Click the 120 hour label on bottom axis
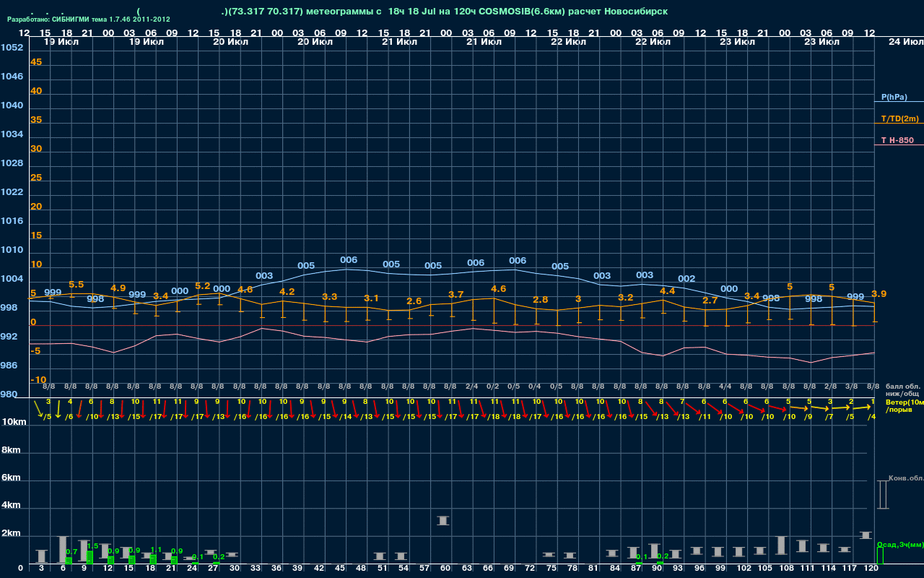This screenshot has height=578, width=924. click(871, 569)
